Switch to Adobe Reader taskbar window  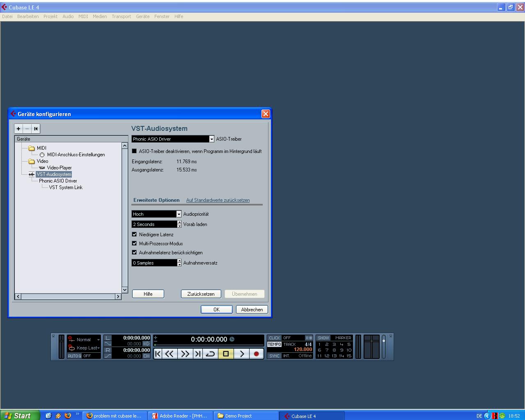[180, 416]
